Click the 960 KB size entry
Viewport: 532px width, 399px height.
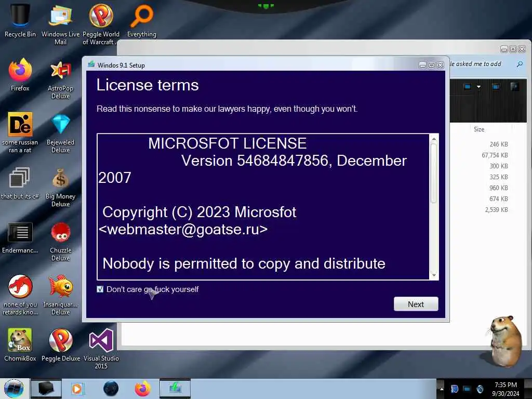[499, 188]
